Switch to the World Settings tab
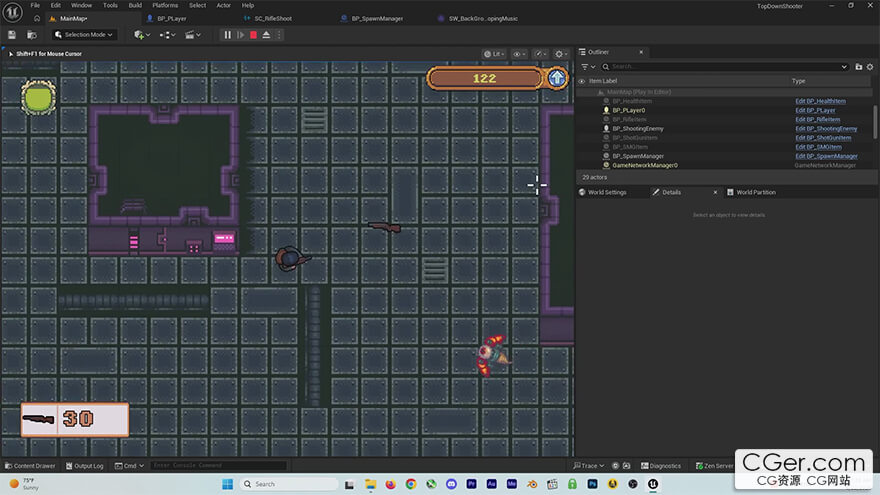 pos(603,192)
